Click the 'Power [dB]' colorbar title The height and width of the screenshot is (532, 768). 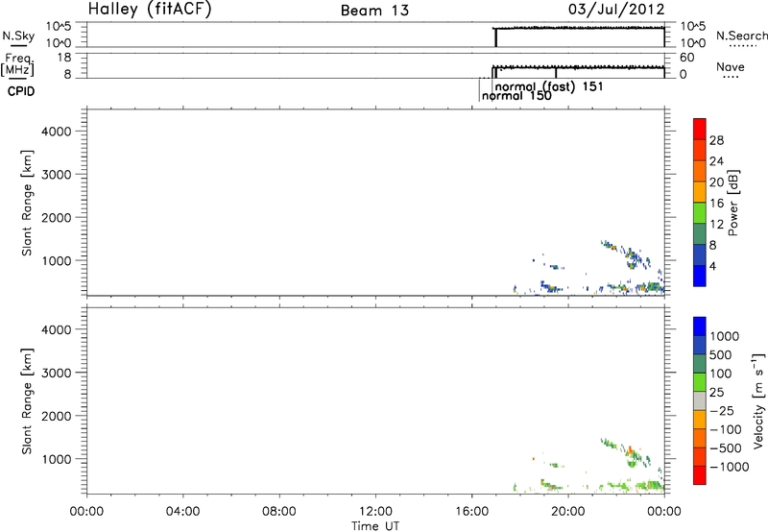(733, 203)
